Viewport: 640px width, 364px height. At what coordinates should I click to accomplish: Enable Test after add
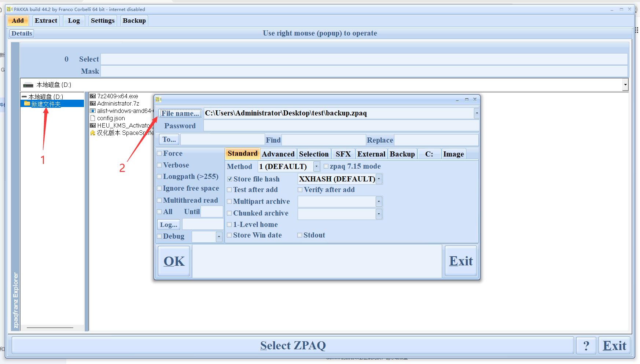[x=229, y=190]
